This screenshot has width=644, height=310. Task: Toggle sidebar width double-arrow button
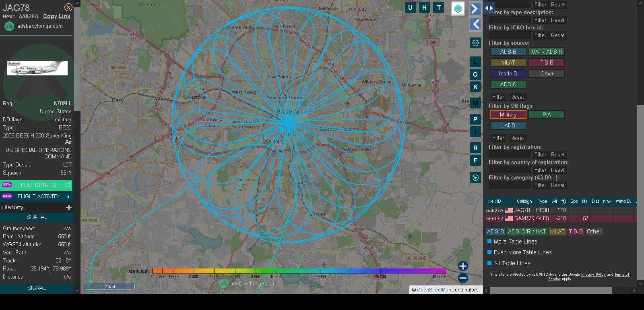(x=489, y=8)
